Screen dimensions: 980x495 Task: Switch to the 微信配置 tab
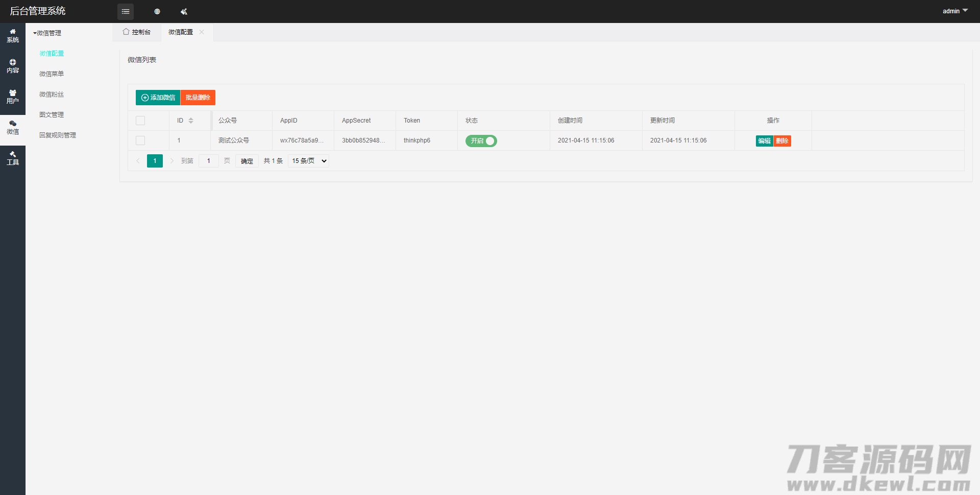point(181,32)
